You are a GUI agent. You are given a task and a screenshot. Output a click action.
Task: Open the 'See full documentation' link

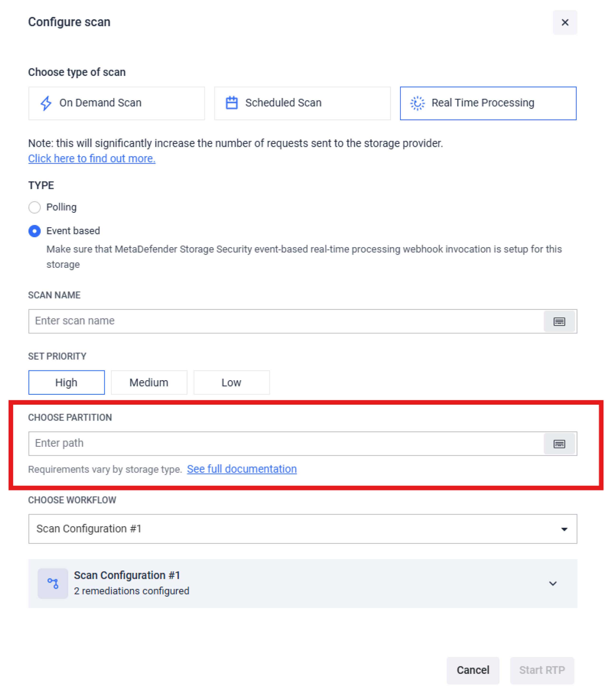click(x=242, y=469)
